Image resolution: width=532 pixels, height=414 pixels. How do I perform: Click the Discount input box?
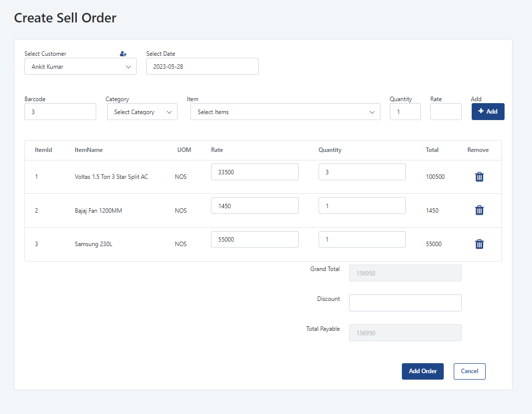point(405,302)
